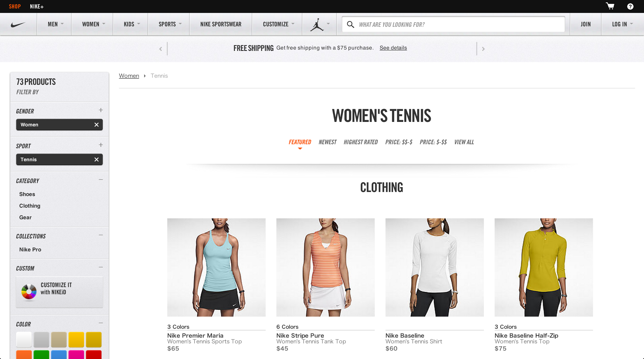Open the shopping cart icon
Screen dimensions: 644x359
(610, 6)
